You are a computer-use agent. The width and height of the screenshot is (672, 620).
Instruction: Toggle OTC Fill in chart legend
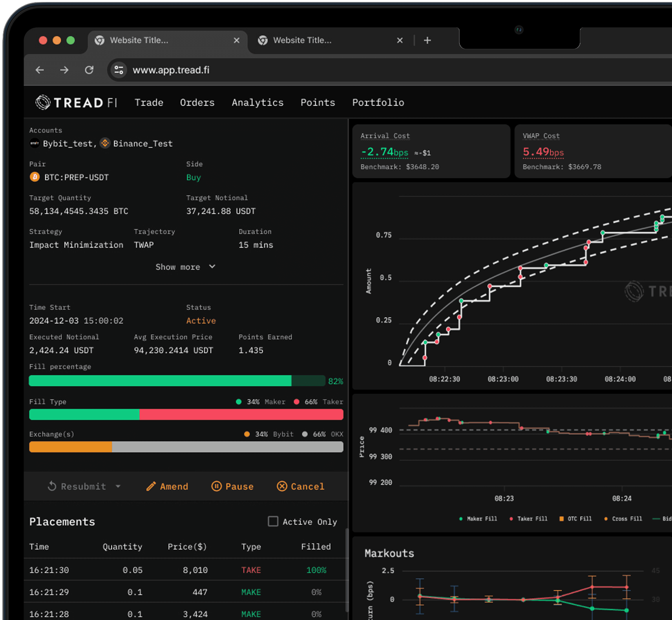[x=575, y=519]
